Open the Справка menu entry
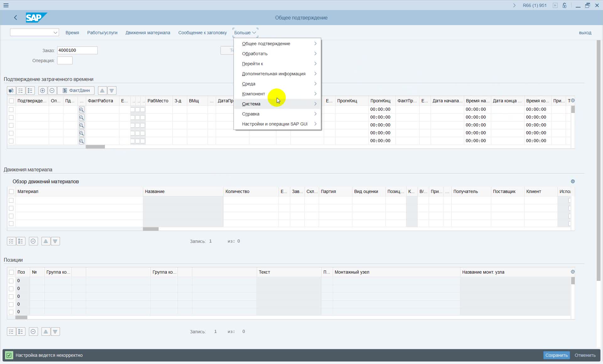Image resolution: width=603 pixels, height=364 pixels. tap(278, 114)
